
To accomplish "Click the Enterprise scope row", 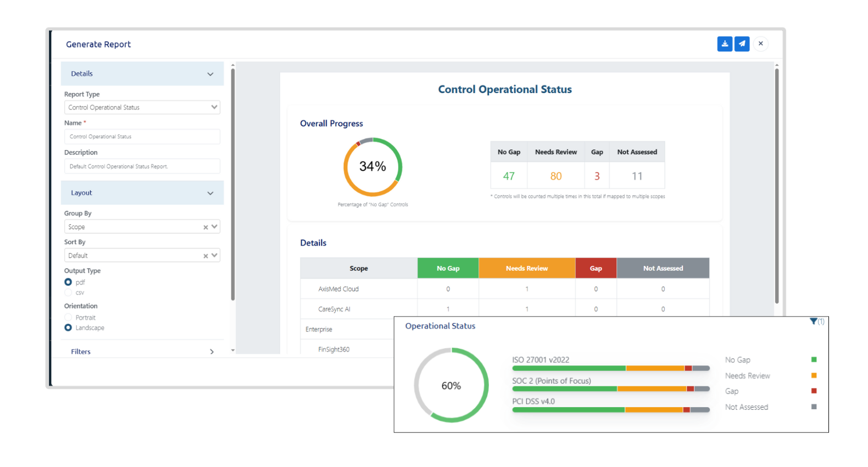I will [x=347, y=329].
